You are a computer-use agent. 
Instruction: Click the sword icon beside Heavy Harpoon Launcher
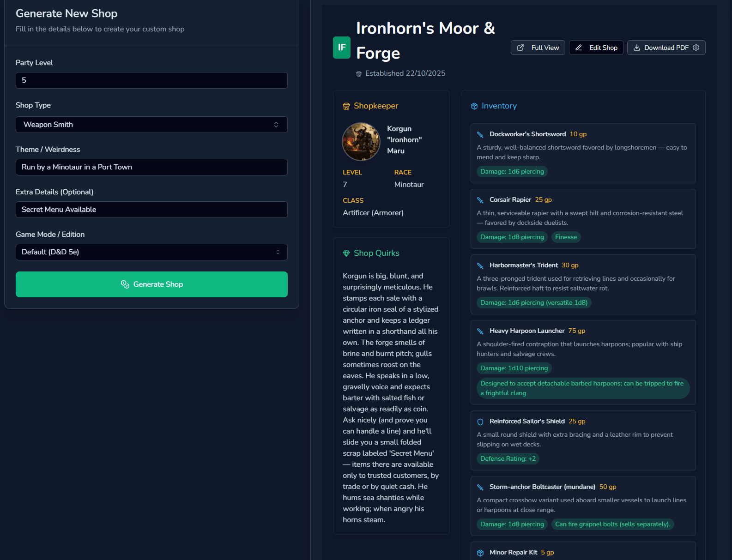(480, 331)
